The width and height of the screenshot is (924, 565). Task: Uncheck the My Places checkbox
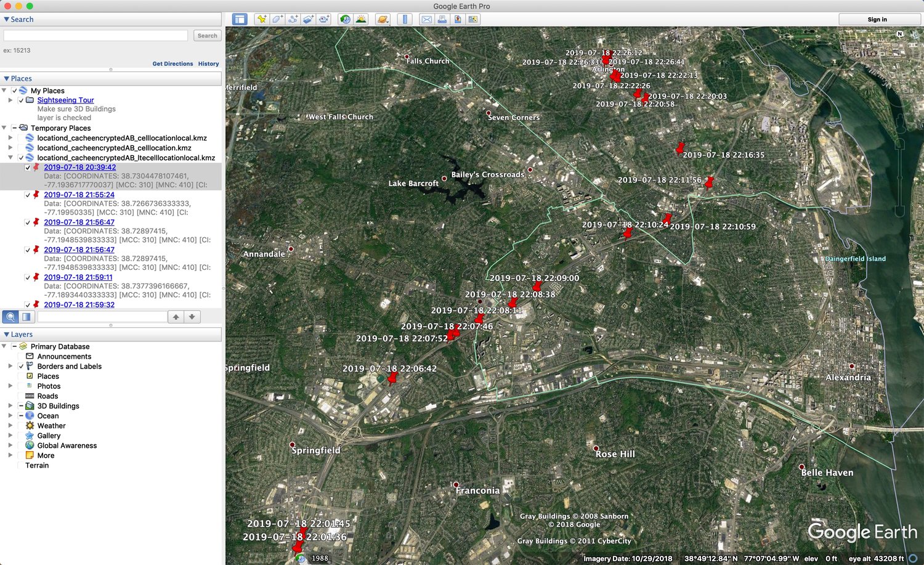14,91
